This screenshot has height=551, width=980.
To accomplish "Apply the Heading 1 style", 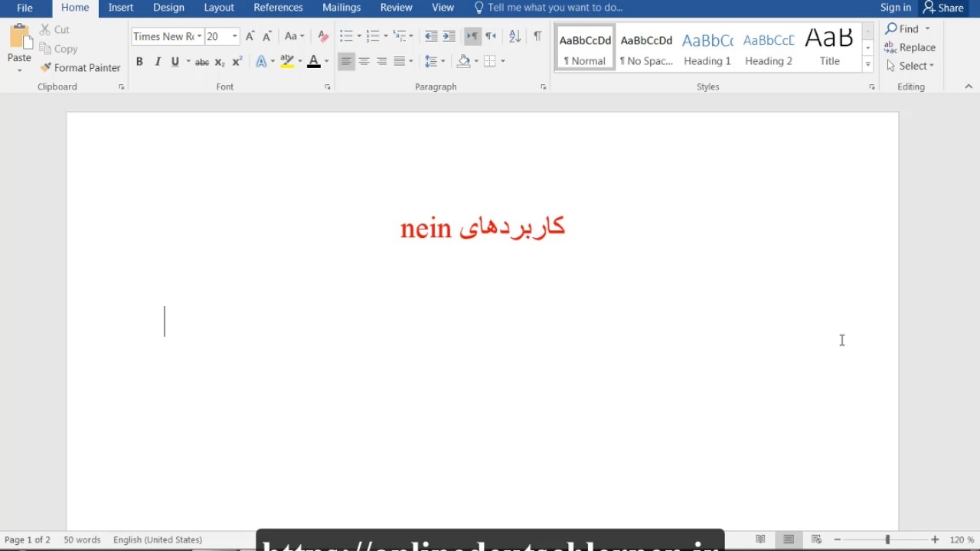I will tap(707, 48).
